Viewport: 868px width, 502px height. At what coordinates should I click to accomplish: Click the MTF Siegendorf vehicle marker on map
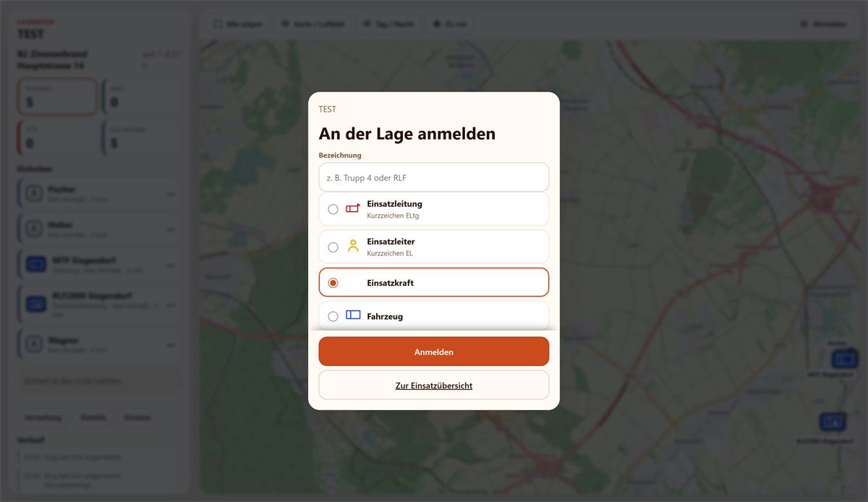844,358
